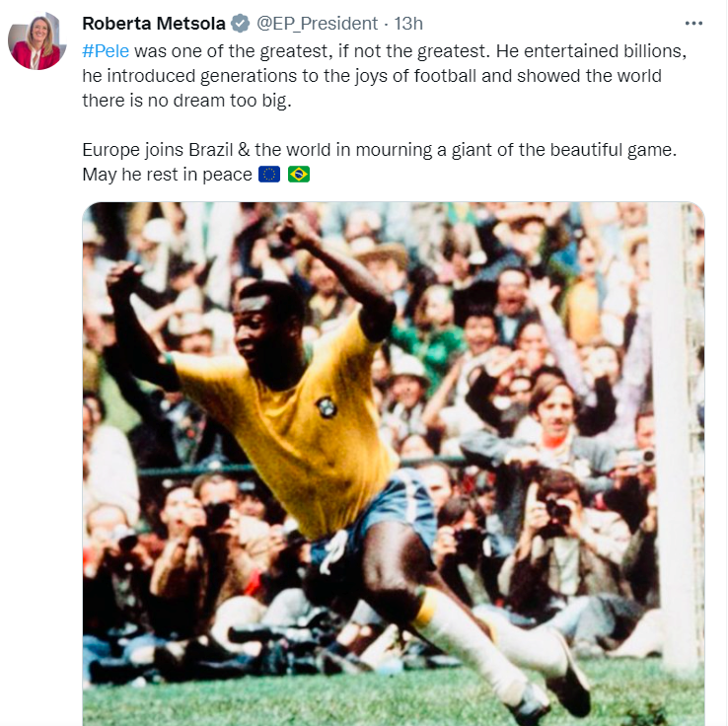Click the Brazil crest on the yellow jersey

(x=327, y=407)
